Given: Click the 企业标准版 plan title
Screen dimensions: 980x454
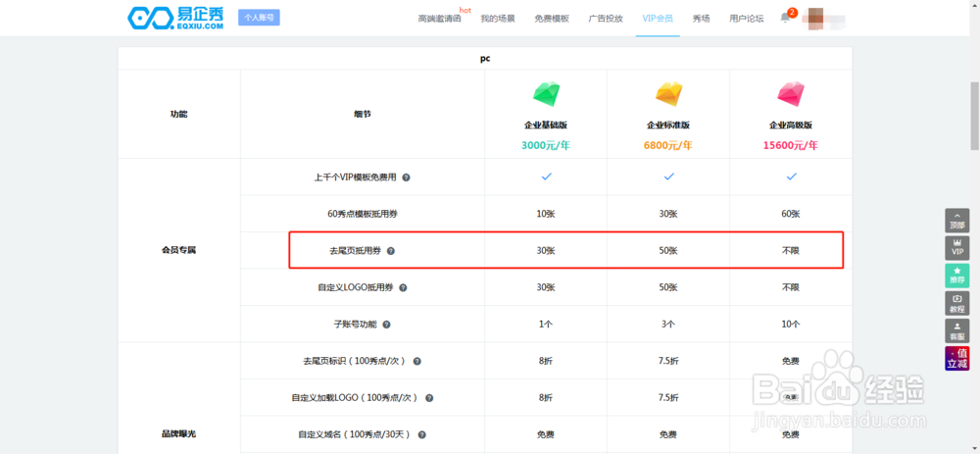Looking at the screenshot, I should pos(668,126).
